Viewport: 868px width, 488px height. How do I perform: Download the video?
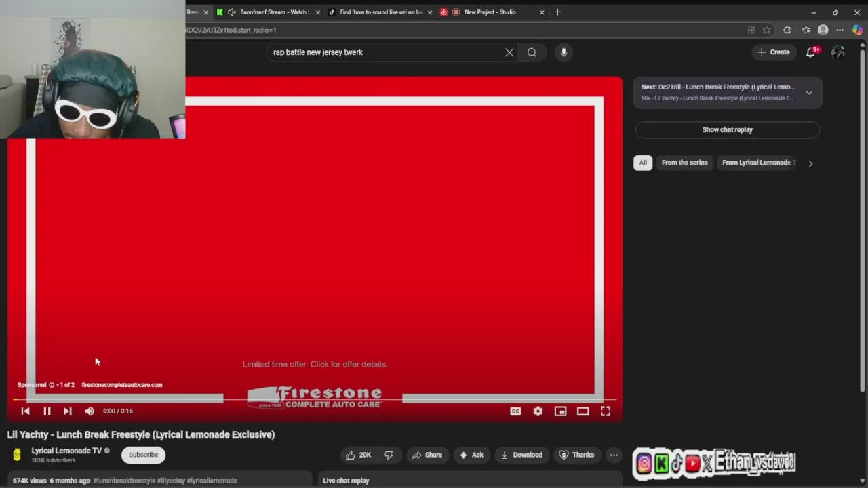coord(521,455)
